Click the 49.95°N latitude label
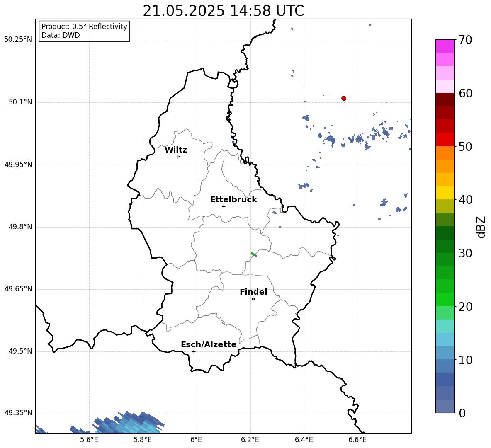Screen dimensions: 491x448 [18, 165]
